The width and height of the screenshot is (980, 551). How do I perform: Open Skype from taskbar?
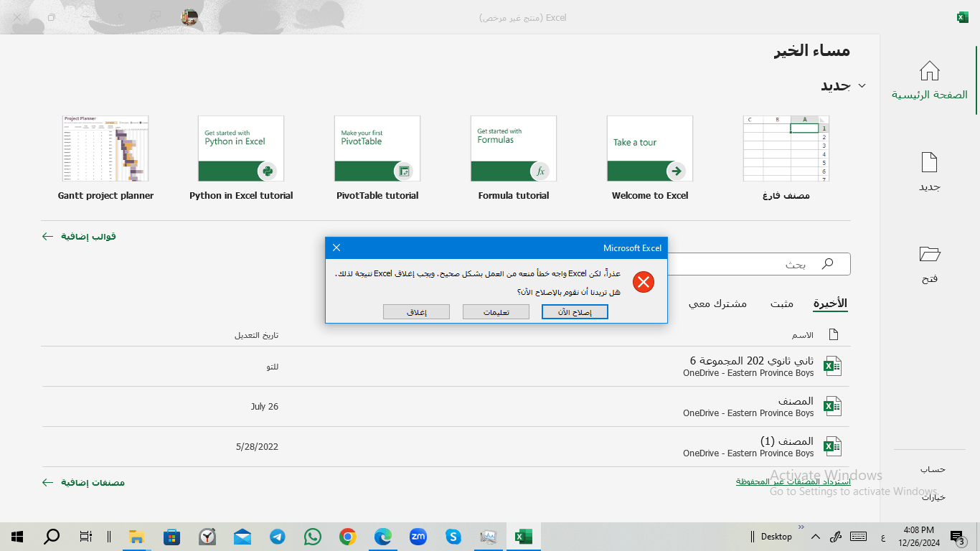pyautogui.click(x=453, y=536)
